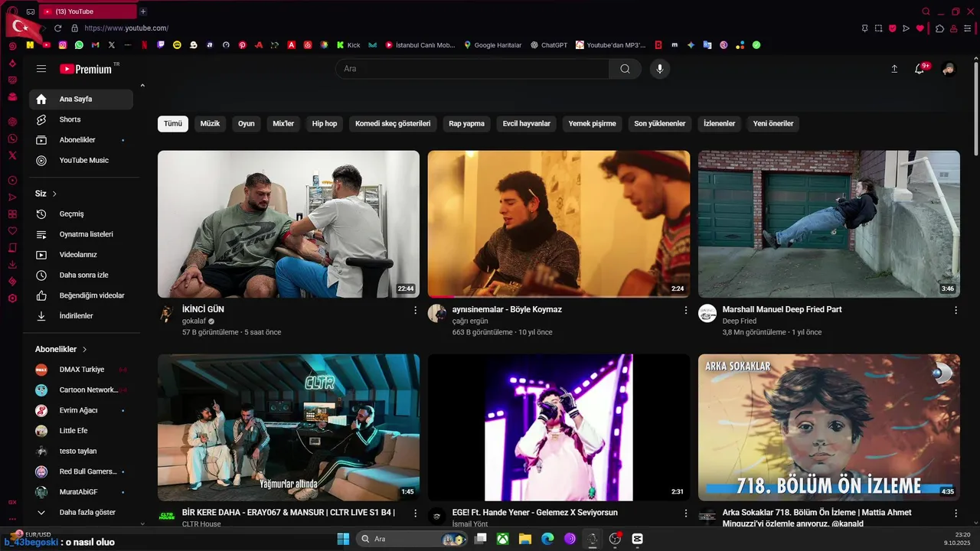Open Pinterest bookmark in bookmarks bar
The width and height of the screenshot is (980, 551).
click(242, 45)
